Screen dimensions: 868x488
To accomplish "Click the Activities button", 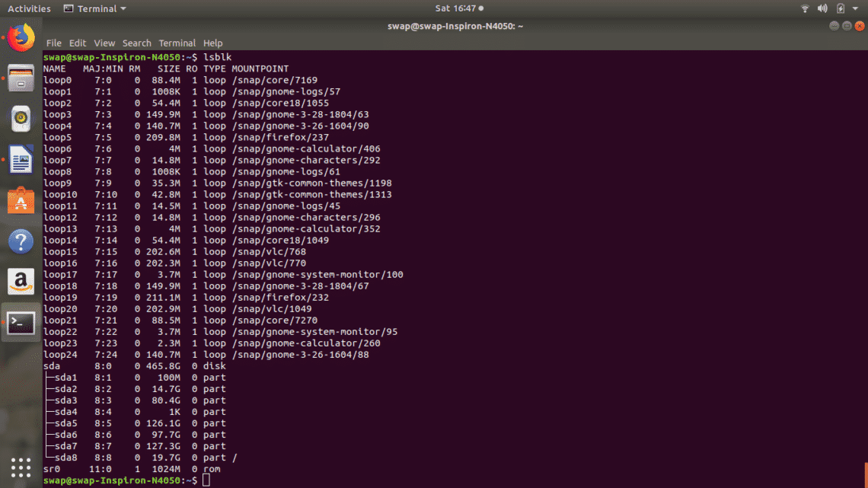I will coord(29,8).
